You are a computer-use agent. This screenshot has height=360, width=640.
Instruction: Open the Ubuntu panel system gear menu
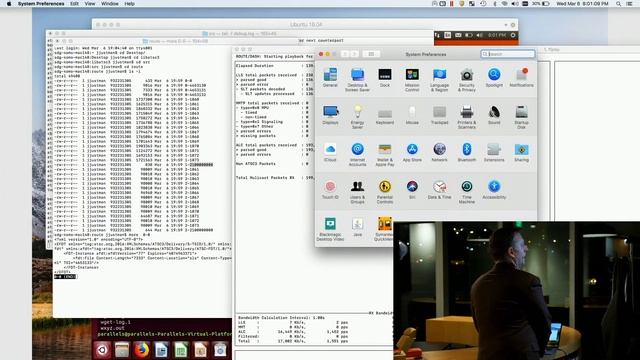[x=513, y=36]
